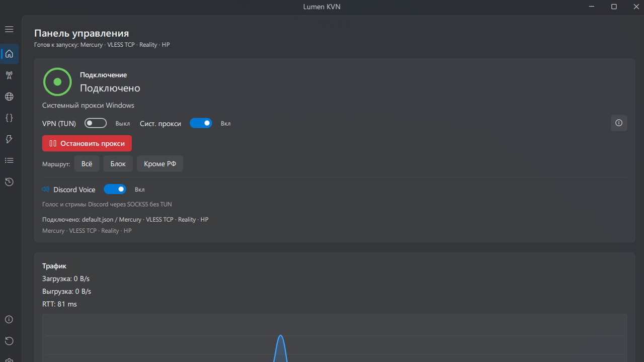Viewport: 644px width, 362px height.
Task: Open the globe sidebar icon
Action: click(9, 97)
